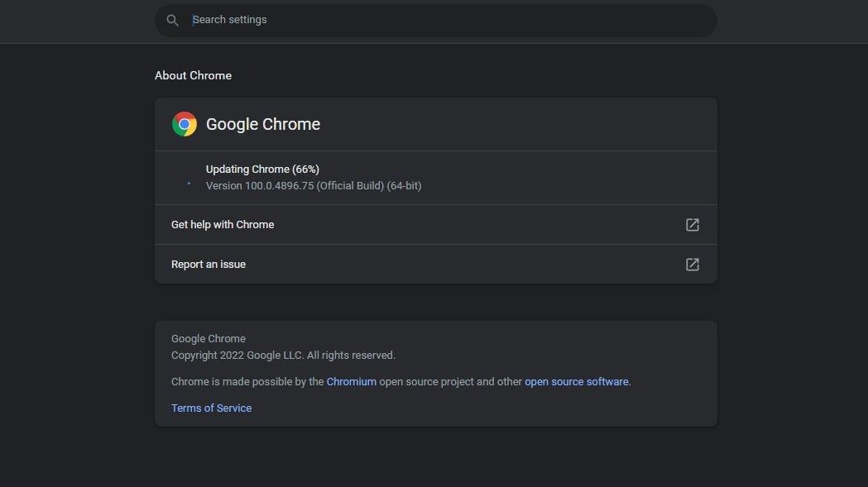Click the Updating Chrome progress indicator
Screen dimensions: 868x487
pyautogui.click(x=262, y=169)
